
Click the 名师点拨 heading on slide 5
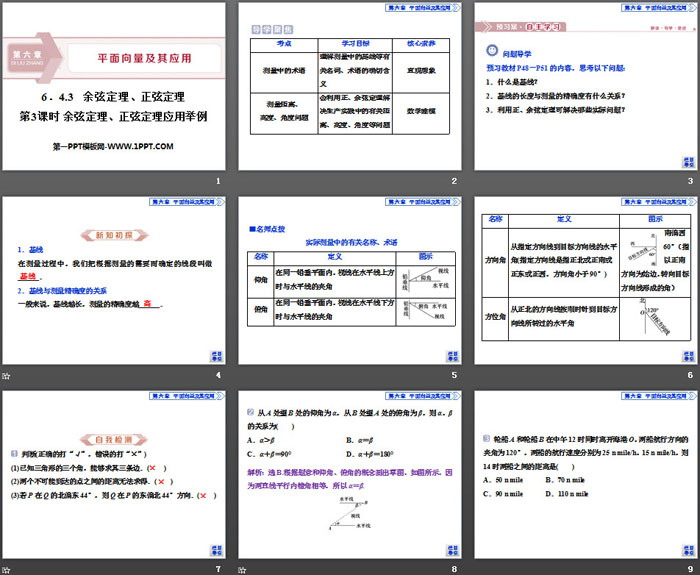click(x=267, y=229)
